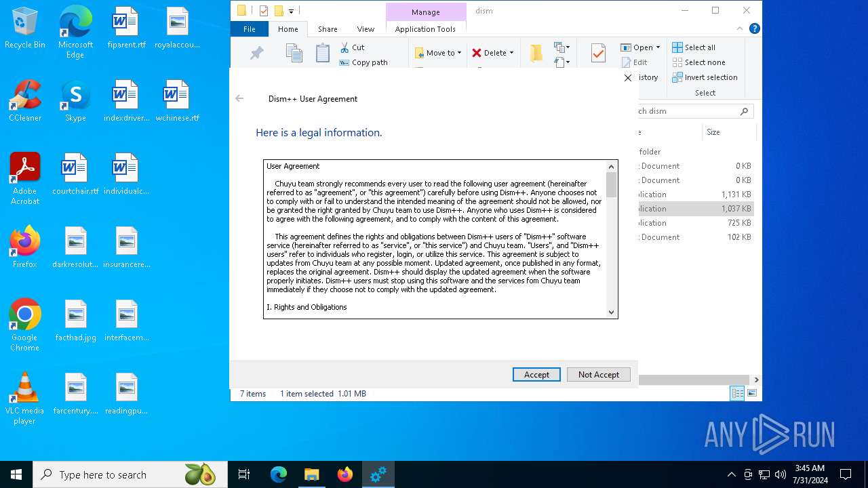
Task: Select the 1,131 KB file row
Action: (696, 195)
